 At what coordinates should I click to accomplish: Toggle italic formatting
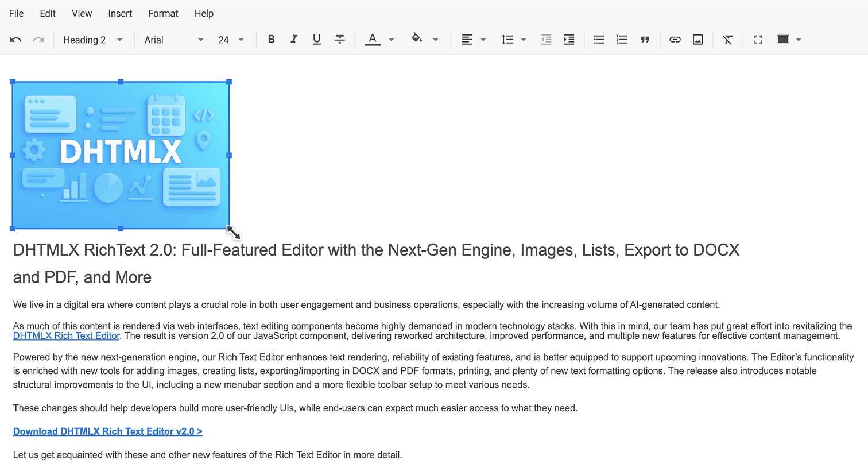294,39
